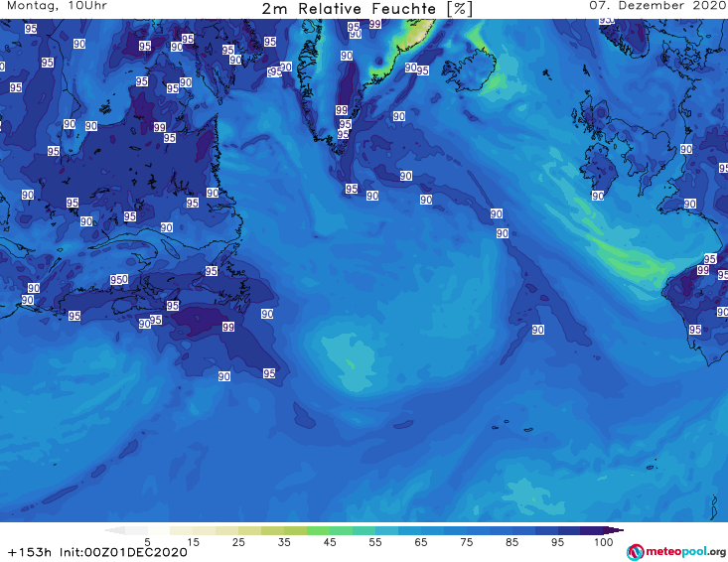Screen dimensions: 728x562
Task: Click the legend value "25"
Action: (x=238, y=542)
